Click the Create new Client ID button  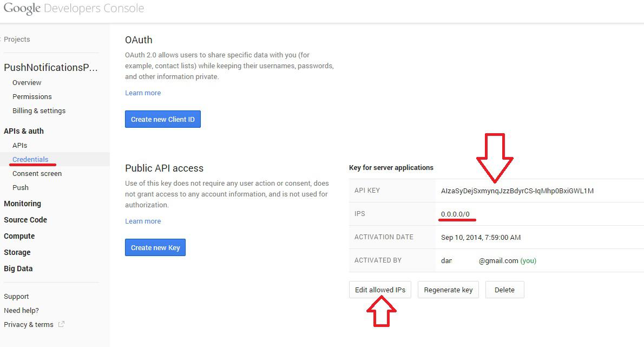coord(162,119)
